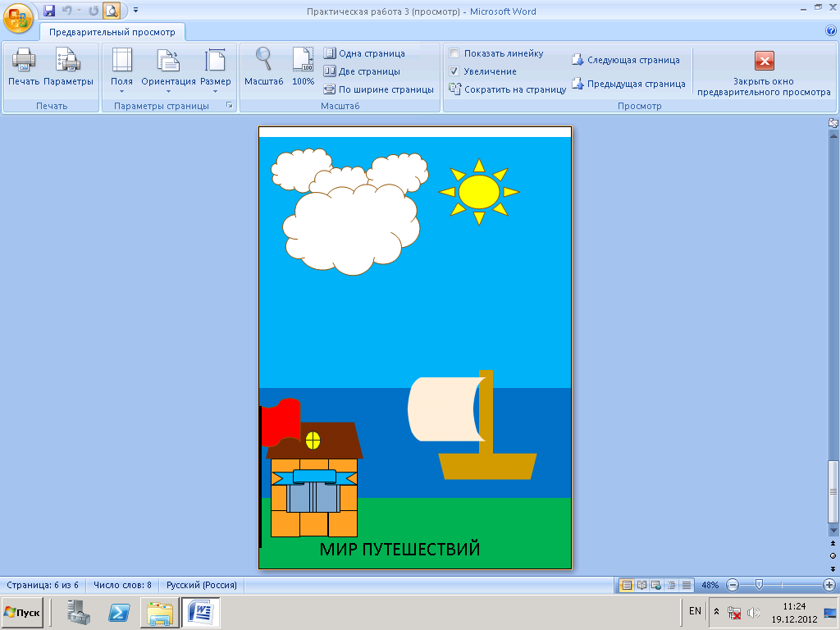Close print preview with red X button
Image resolution: width=840 pixels, height=630 pixels.
click(764, 73)
